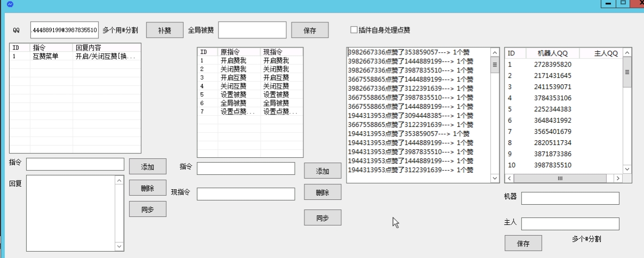The width and height of the screenshot is (644, 258).
Task: Click log line 1944313953点赞了3094448385
Action: pos(410,116)
